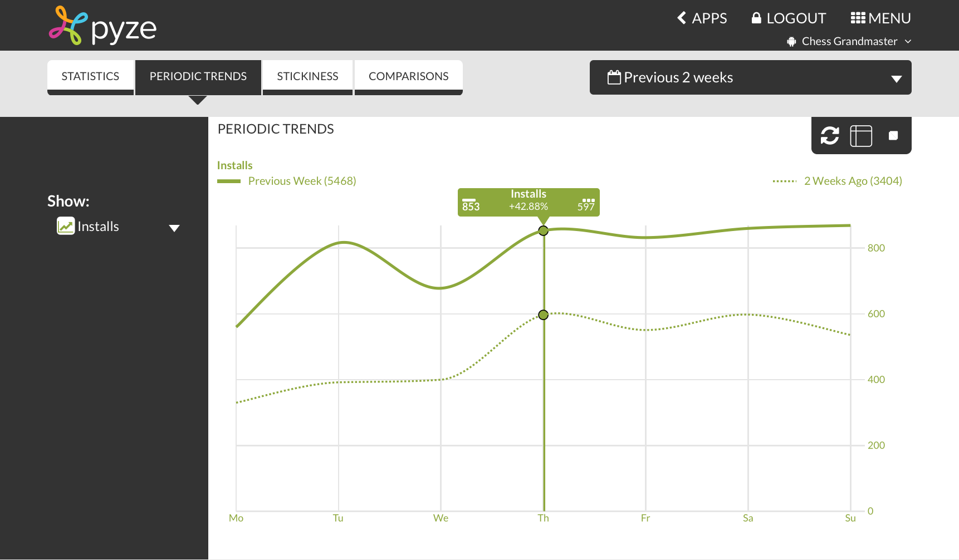The height and width of the screenshot is (560, 959).
Task: Open the STATISTICS tab
Action: click(x=90, y=76)
